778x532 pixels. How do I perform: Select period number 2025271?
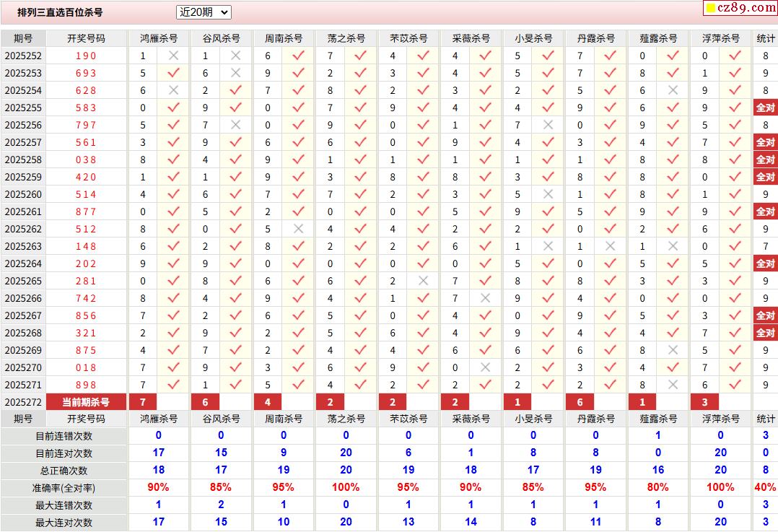click(23, 385)
